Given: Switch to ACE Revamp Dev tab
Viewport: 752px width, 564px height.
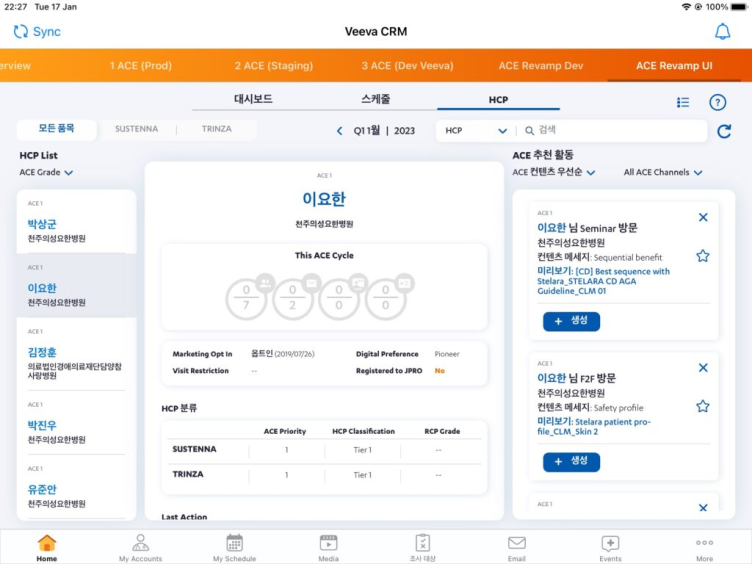Looking at the screenshot, I should click(x=541, y=66).
